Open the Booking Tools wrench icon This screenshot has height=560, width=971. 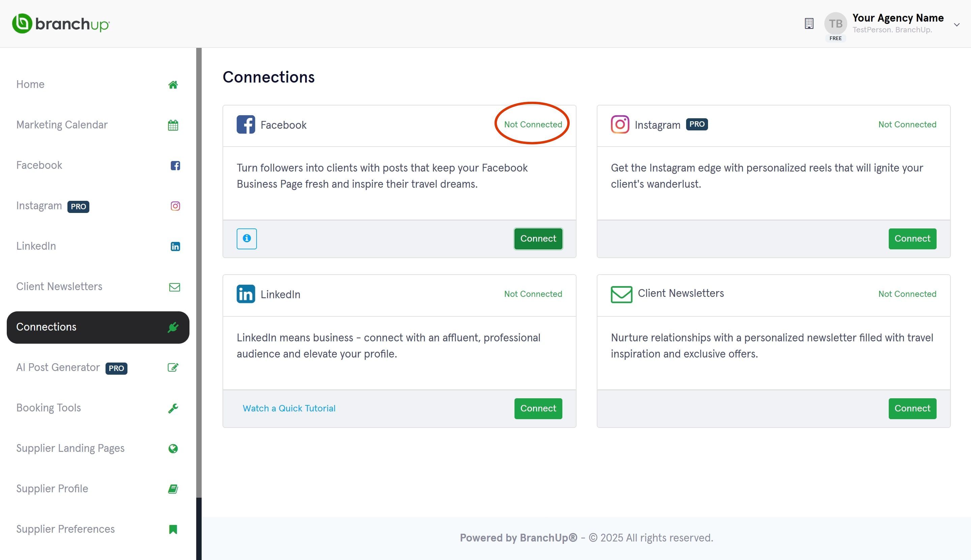point(173,408)
